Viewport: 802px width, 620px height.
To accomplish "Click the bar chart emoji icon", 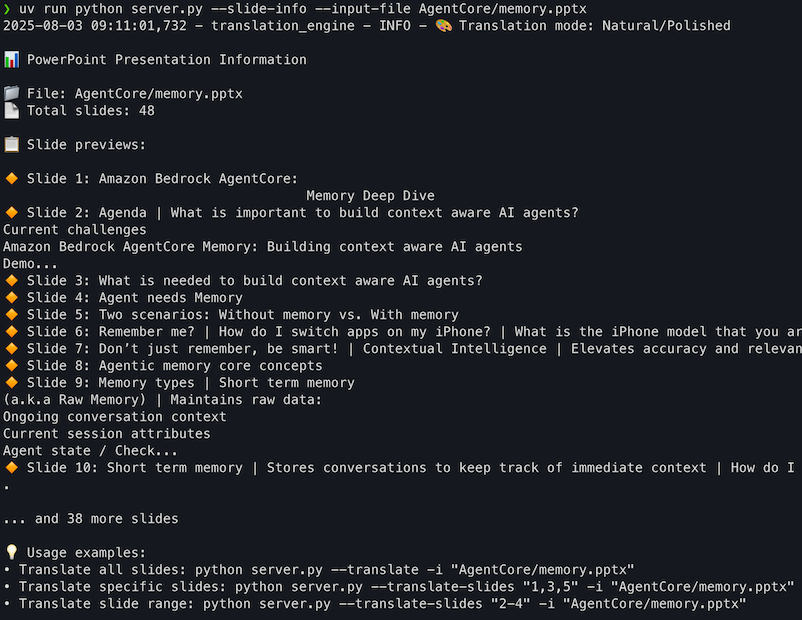I will coord(11,60).
